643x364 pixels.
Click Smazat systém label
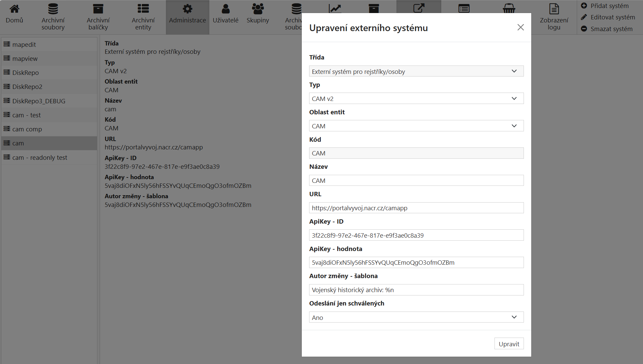tap(611, 29)
